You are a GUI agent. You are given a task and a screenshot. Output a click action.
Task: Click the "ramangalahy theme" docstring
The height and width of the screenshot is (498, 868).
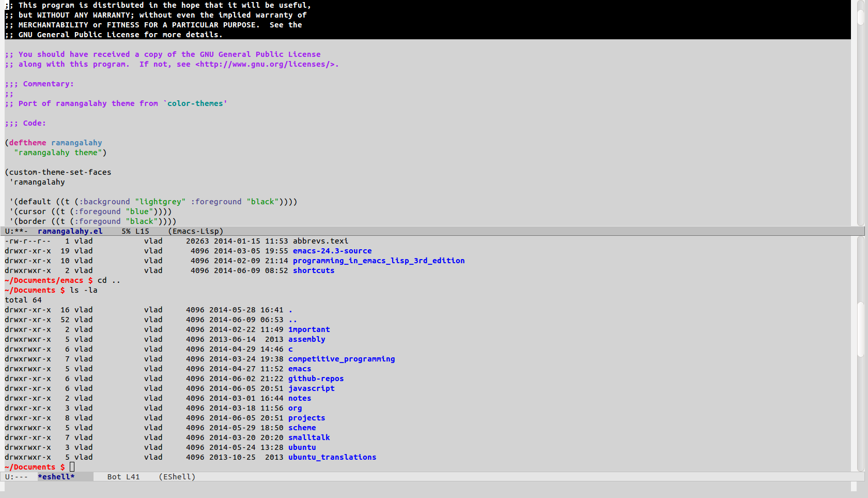pyautogui.click(x=58, y=153)
